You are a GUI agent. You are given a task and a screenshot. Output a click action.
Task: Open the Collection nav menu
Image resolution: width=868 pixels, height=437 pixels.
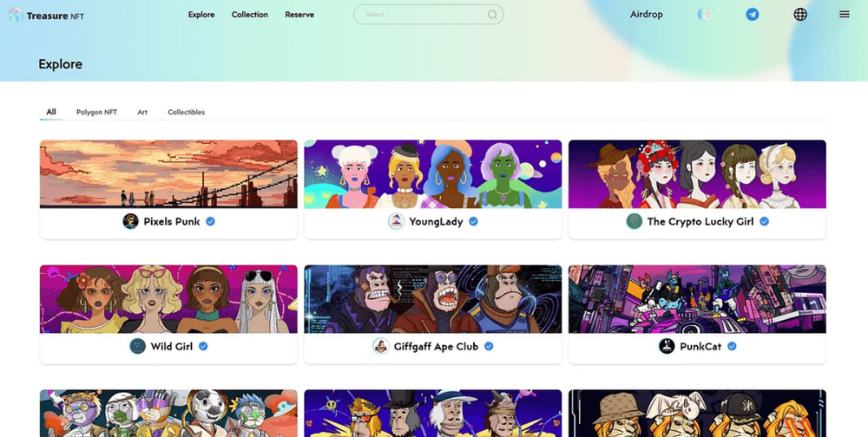(x=250, y=15)
